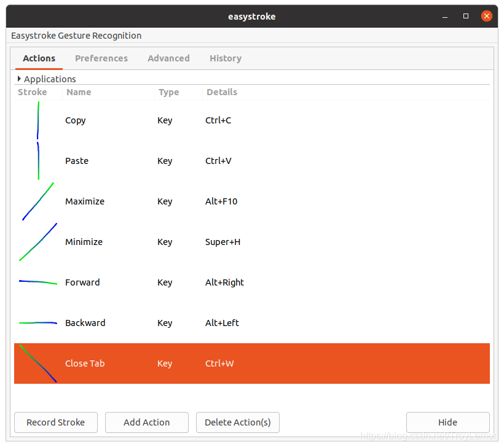Open the Preferences tab
Viewport: 504px width, 447px height.
101,58
